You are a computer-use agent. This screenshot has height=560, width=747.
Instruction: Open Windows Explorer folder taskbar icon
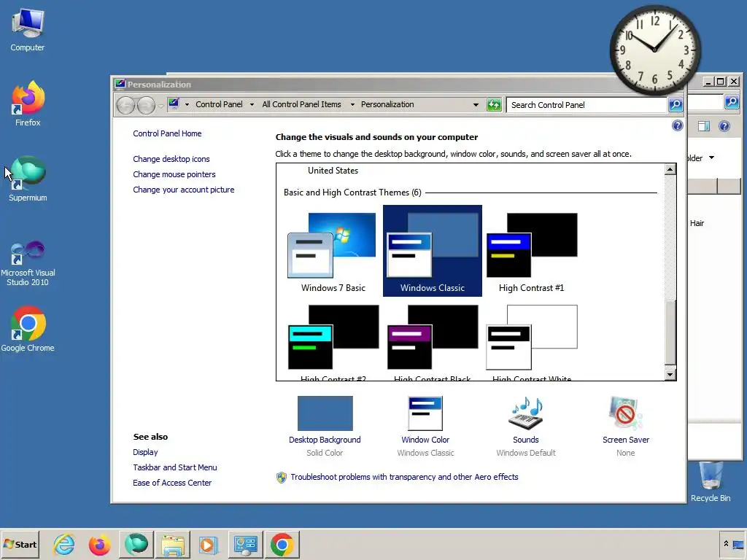pos(173,544)
